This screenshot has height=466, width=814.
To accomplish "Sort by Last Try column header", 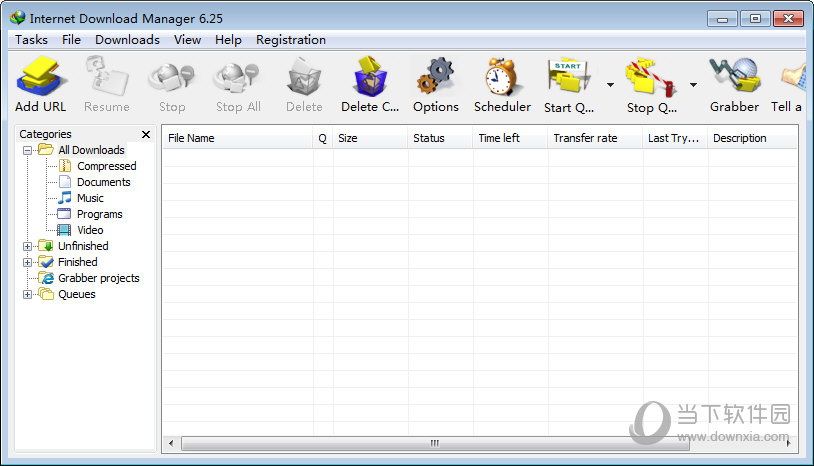I will pos(676,138).
